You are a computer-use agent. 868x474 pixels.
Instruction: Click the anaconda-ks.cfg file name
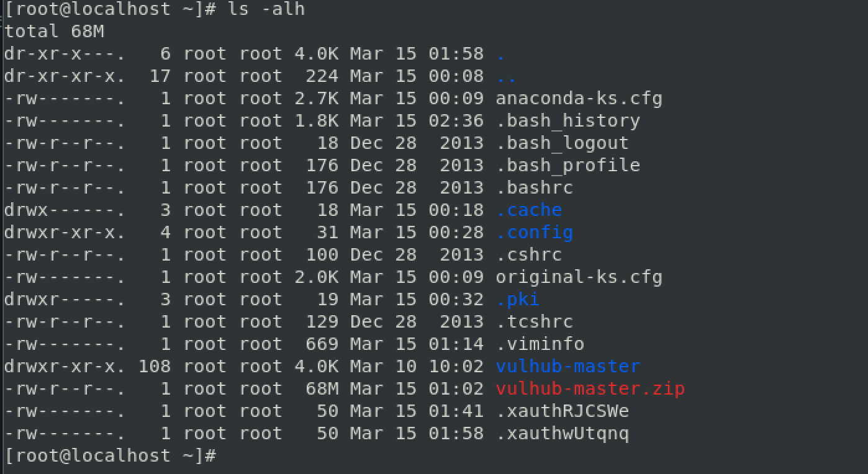579,99
